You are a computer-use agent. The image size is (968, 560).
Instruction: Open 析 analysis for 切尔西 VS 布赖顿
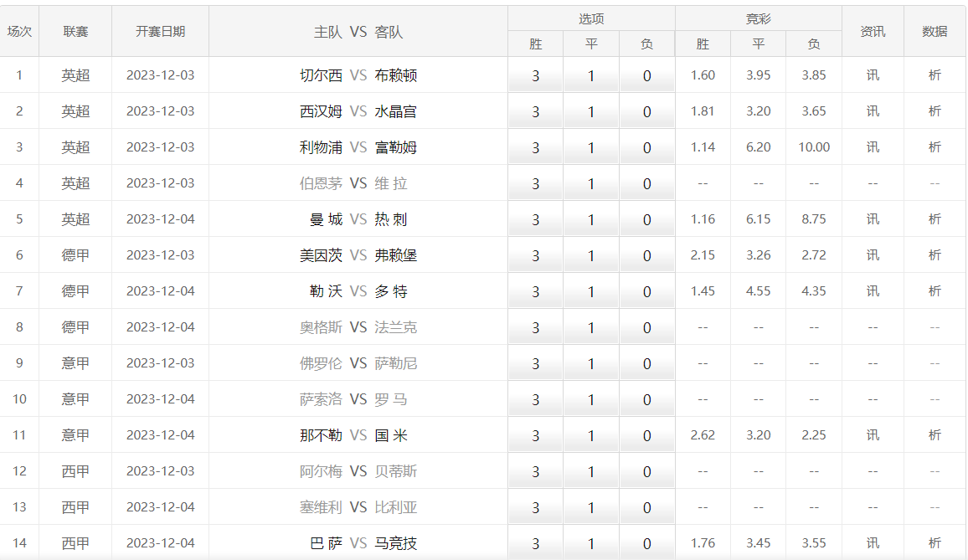935,75
